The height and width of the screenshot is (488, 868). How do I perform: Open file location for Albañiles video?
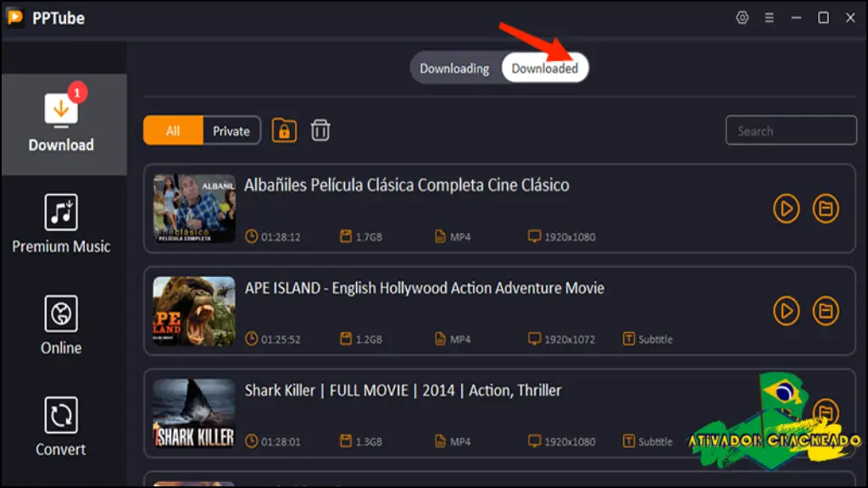[x=826, y=208]
